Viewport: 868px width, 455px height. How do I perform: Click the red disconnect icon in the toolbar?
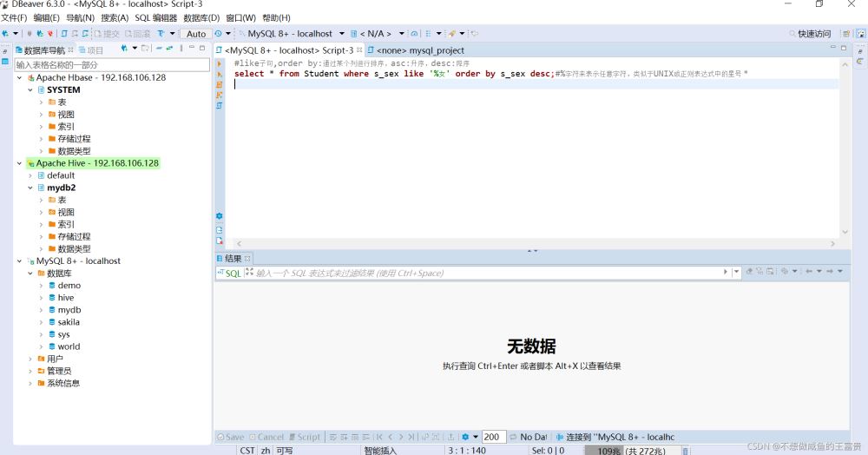click(49, 34)
